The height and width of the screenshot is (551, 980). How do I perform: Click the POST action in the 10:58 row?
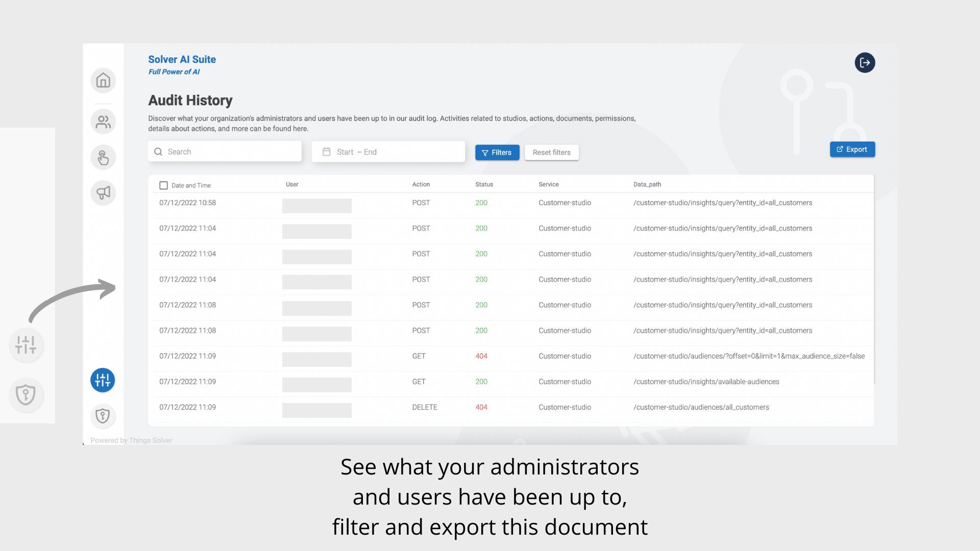click(421, 203)
